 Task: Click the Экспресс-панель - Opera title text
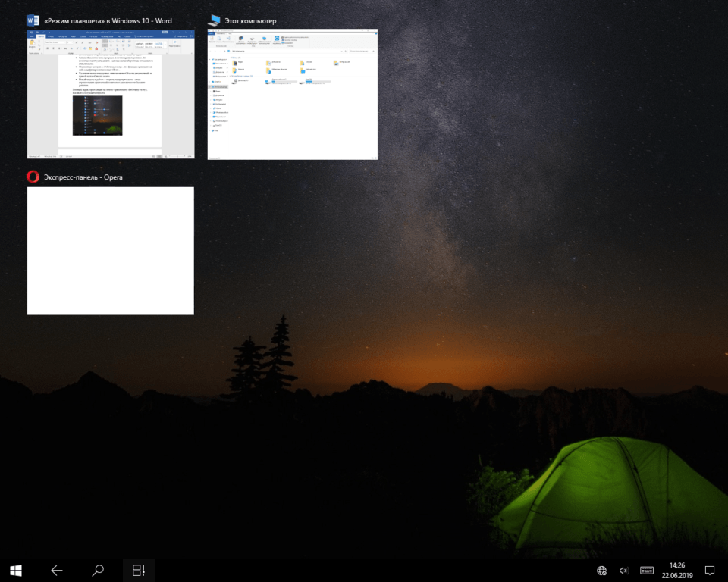point(83,177)
